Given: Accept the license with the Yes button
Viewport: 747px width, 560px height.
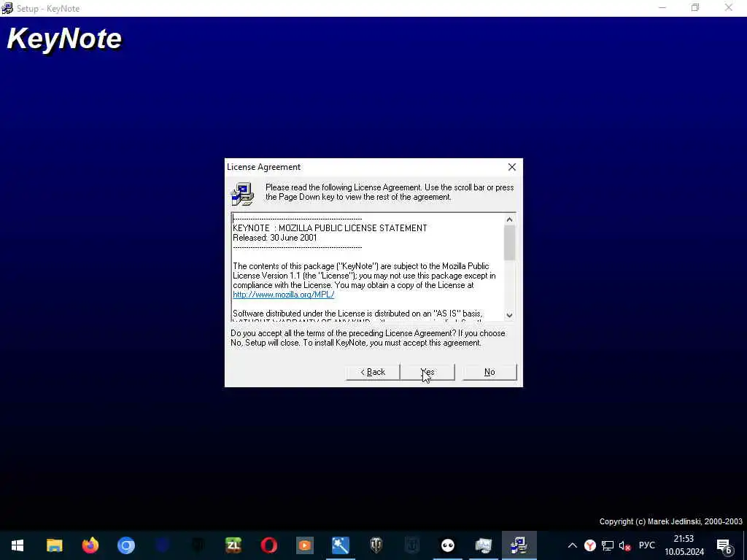Looking at the screenshot, I should coord(427,372).
